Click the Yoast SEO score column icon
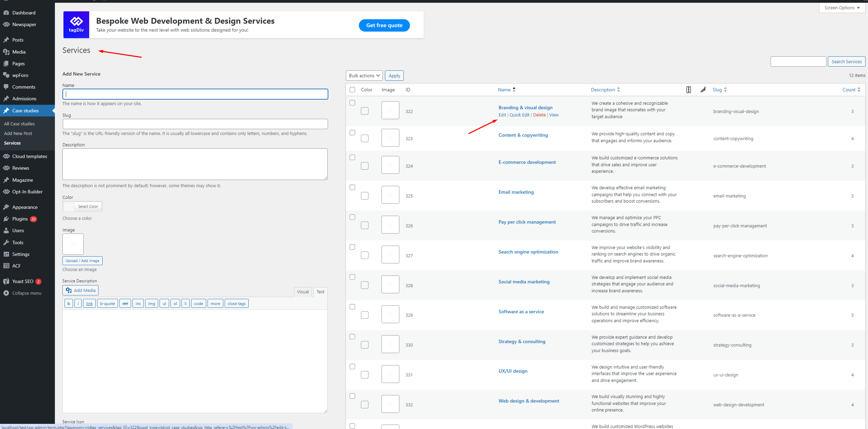Image resolution: width=868 pixels, height=429 pixels. [689, 90]
